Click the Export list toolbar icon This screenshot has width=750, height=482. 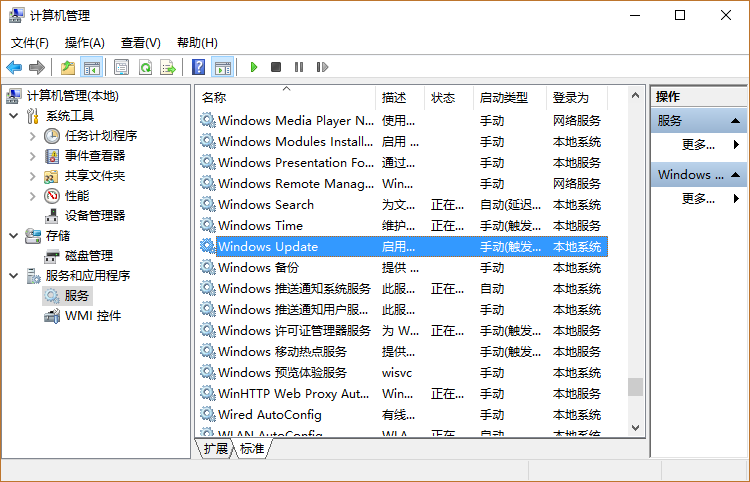pyautogui.click(x=168, y=67)
